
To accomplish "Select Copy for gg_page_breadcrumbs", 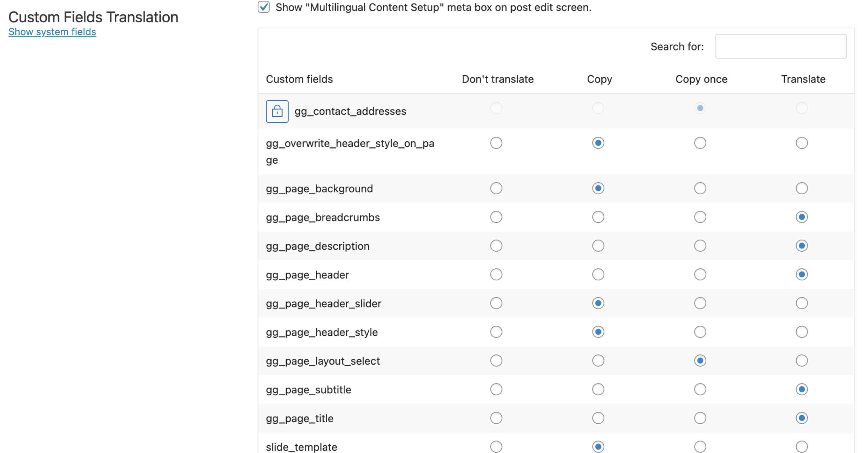I will click(598, 217).
